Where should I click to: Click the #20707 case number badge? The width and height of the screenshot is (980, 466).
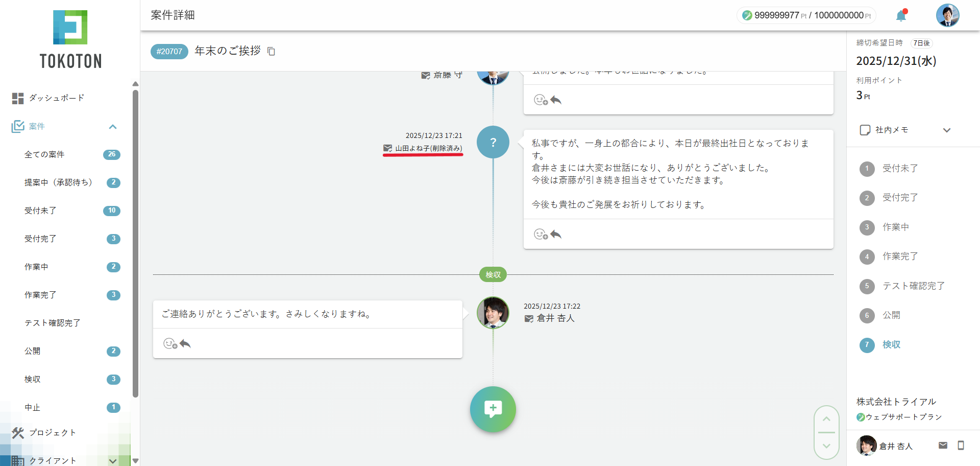click(169, 51)
